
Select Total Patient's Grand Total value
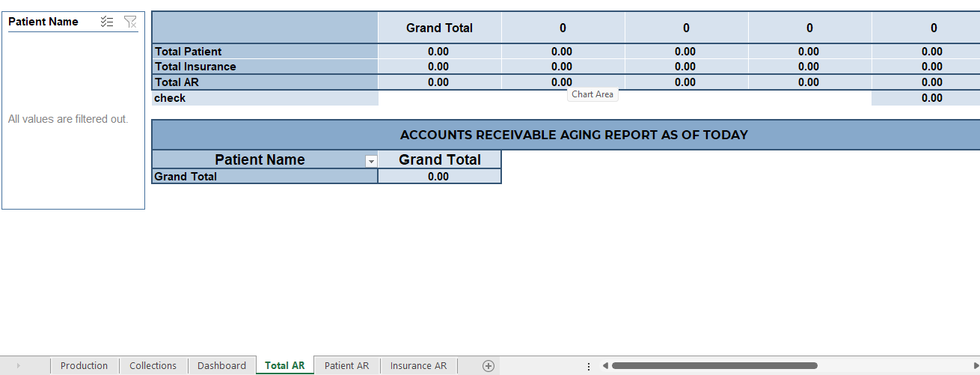pyautogui.click(x=439, y=52)
